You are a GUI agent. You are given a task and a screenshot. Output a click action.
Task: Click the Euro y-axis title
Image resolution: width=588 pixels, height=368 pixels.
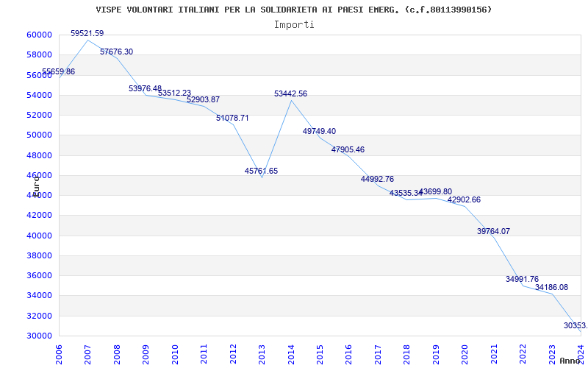[35, 185]
